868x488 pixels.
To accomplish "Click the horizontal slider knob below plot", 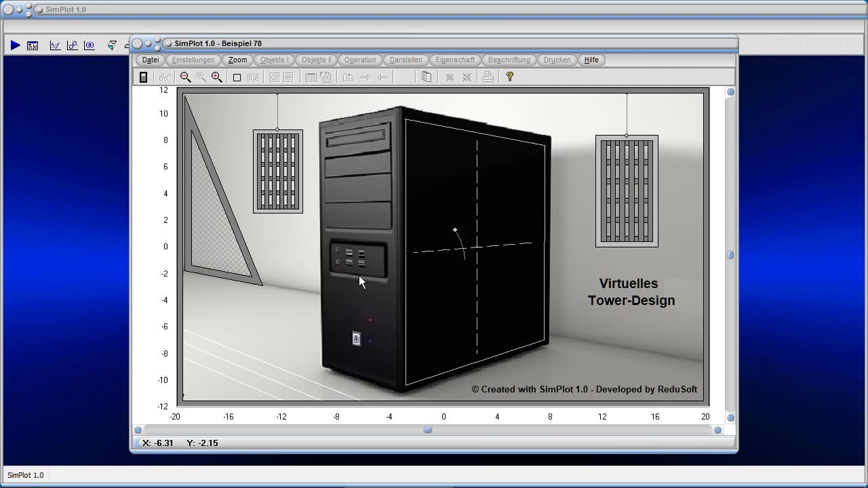I will (428, 430).
